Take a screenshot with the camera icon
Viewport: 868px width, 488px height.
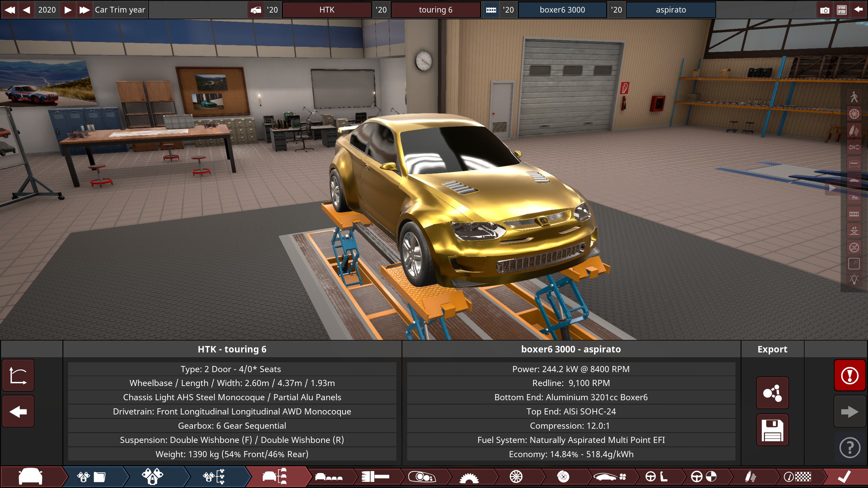coord(825,10)
